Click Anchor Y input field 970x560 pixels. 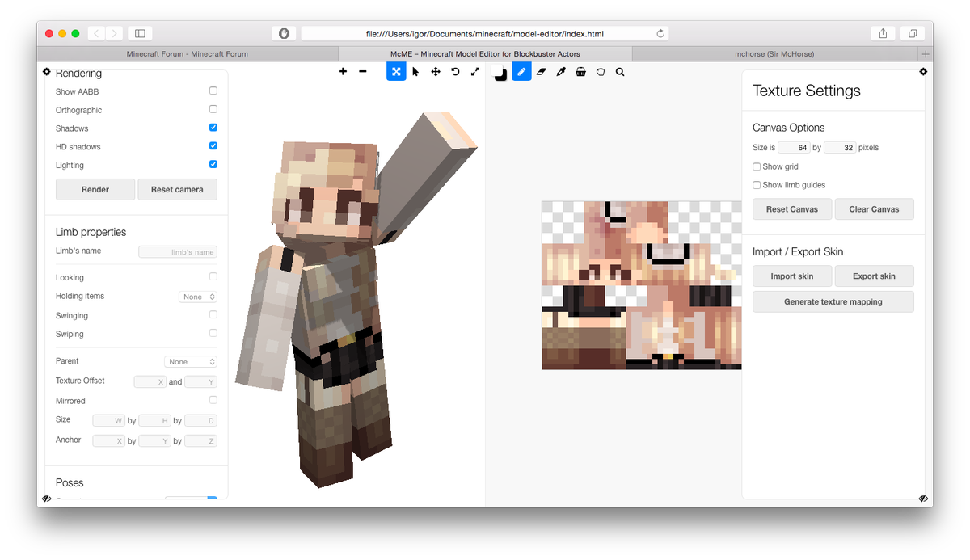(x=155, y=441)
